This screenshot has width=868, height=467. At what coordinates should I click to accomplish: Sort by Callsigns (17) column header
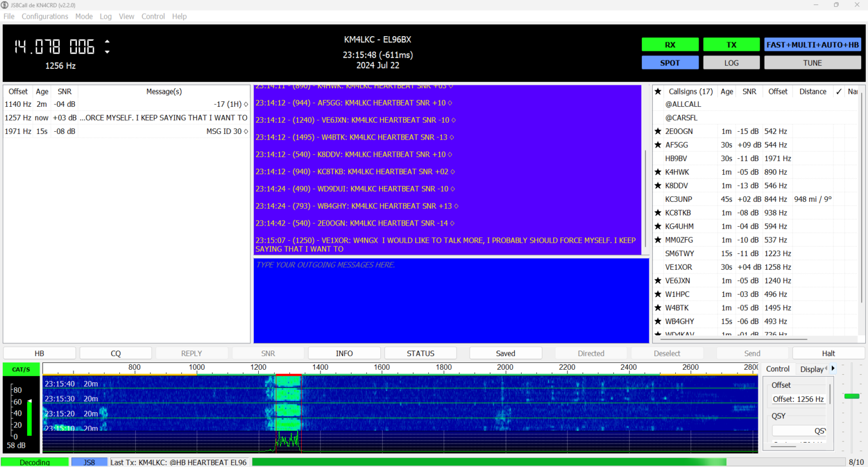(691, 91)
